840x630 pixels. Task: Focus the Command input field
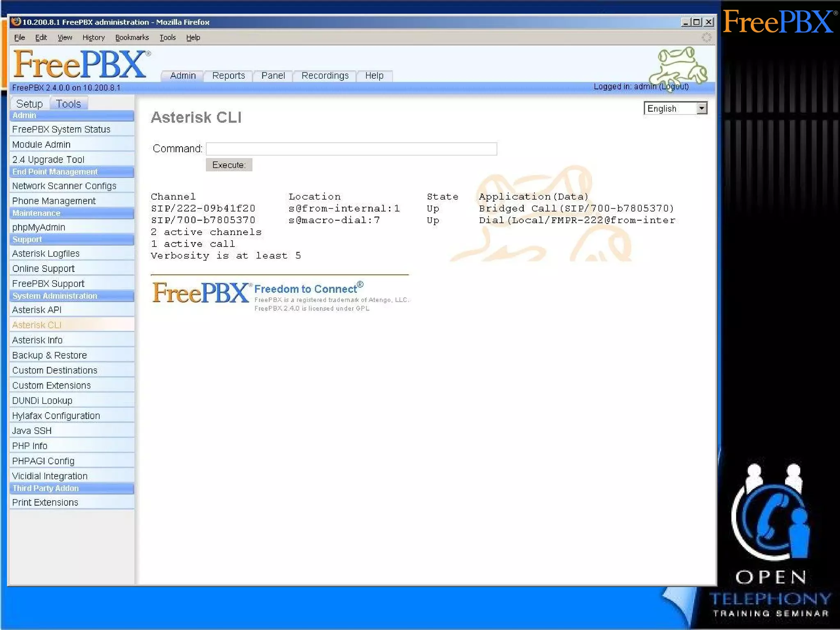click(351, 148)
